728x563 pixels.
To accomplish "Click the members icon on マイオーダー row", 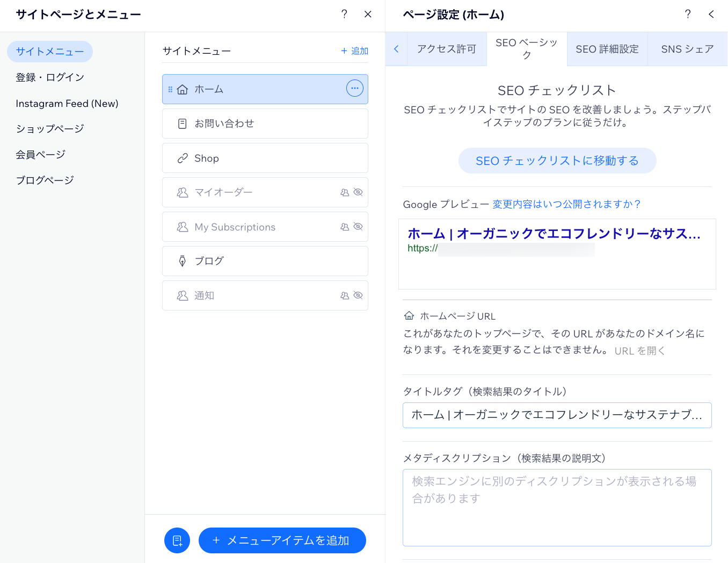I will pos(345,192).
